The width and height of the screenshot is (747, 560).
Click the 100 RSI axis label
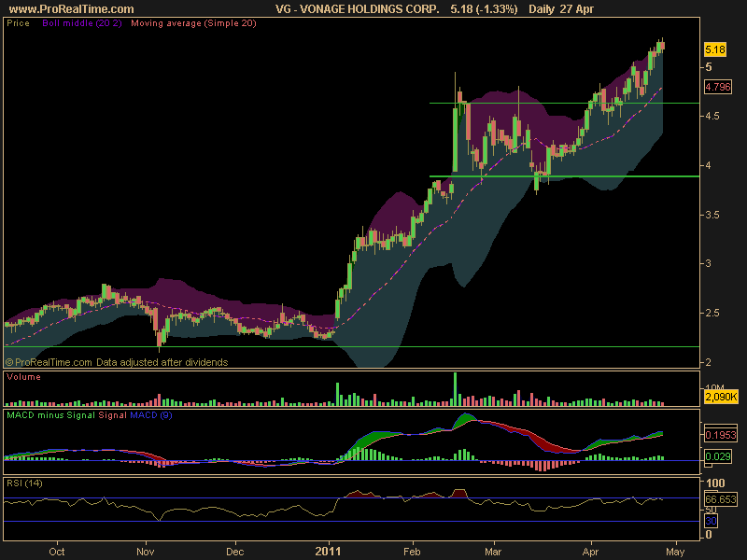pyautogui.click(x=715, y=483)
